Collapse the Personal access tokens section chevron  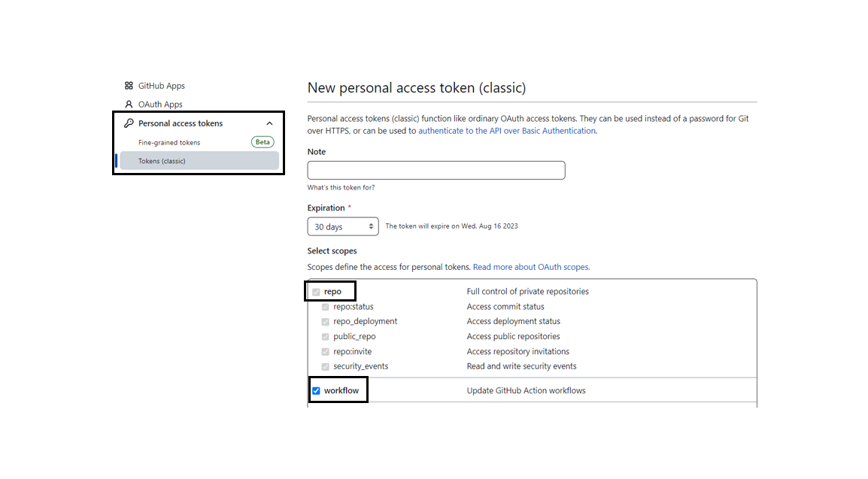269,123
